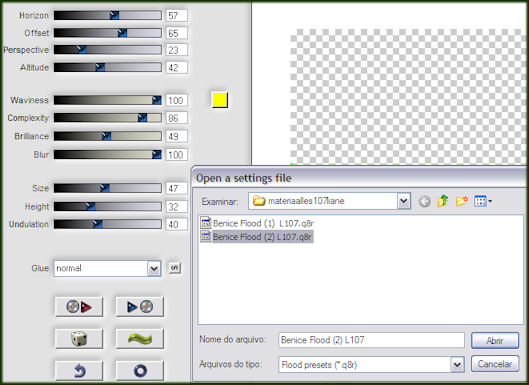This screenshot has height=385, width=529.
Task: Click the Abrir button
Action: [x=495, y=340]
